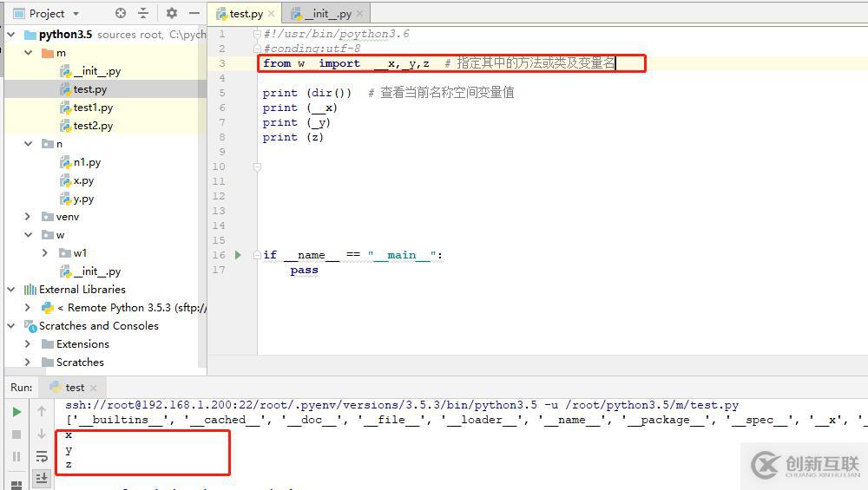Stop the running process button

[x=16, y=434]
